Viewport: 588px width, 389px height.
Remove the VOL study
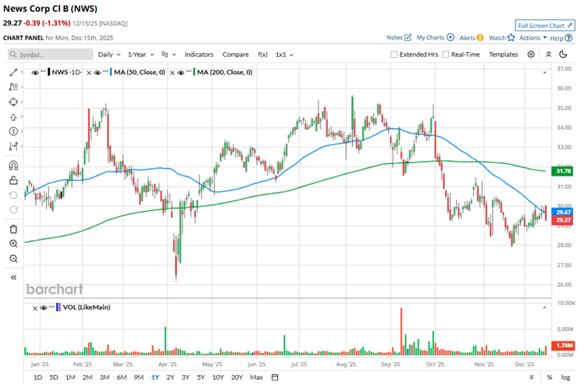(x=35, y=308)
